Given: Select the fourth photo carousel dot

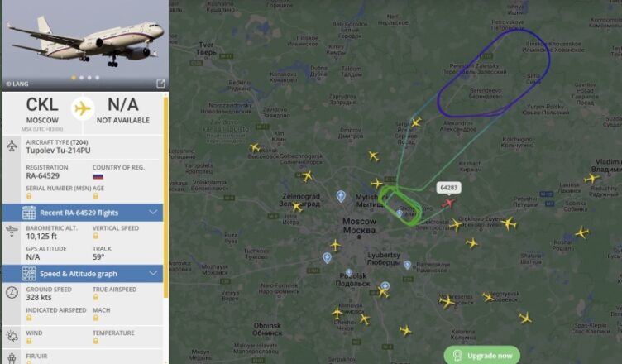Looking at the screenshot, I should 98,78.
